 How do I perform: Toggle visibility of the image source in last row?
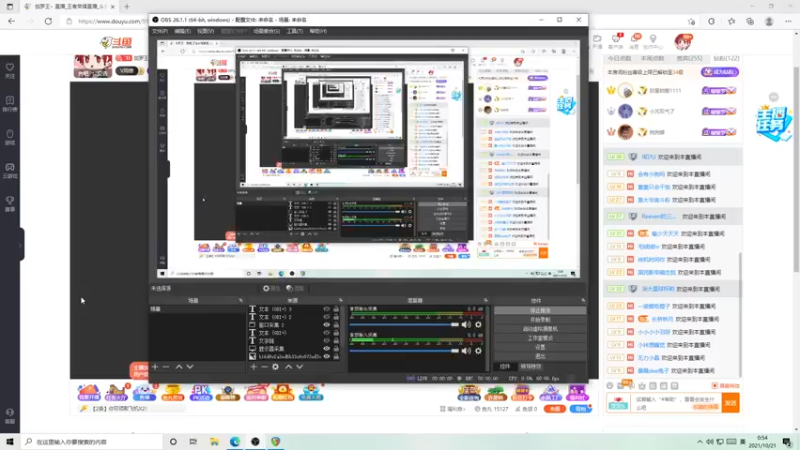327,356
